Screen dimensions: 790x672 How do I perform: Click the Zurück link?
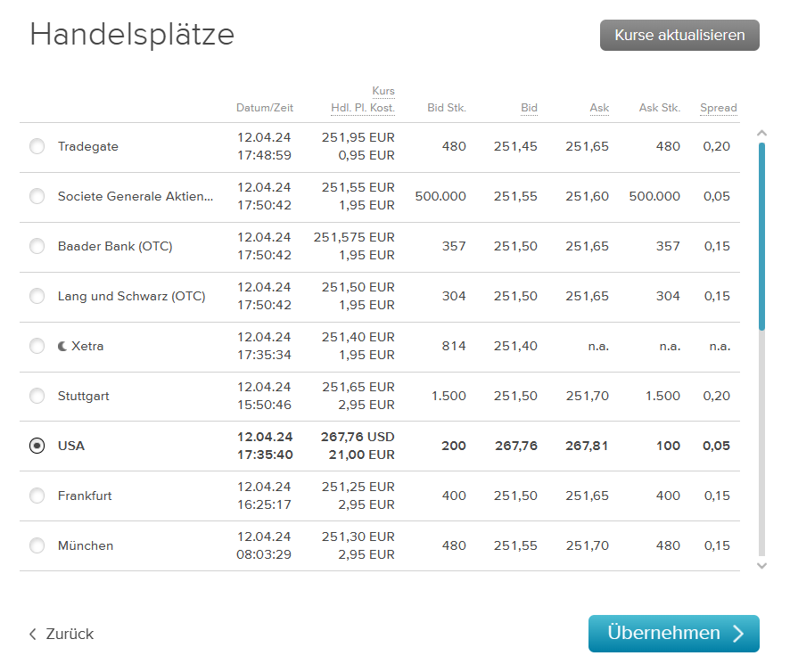tap(62, 634)
